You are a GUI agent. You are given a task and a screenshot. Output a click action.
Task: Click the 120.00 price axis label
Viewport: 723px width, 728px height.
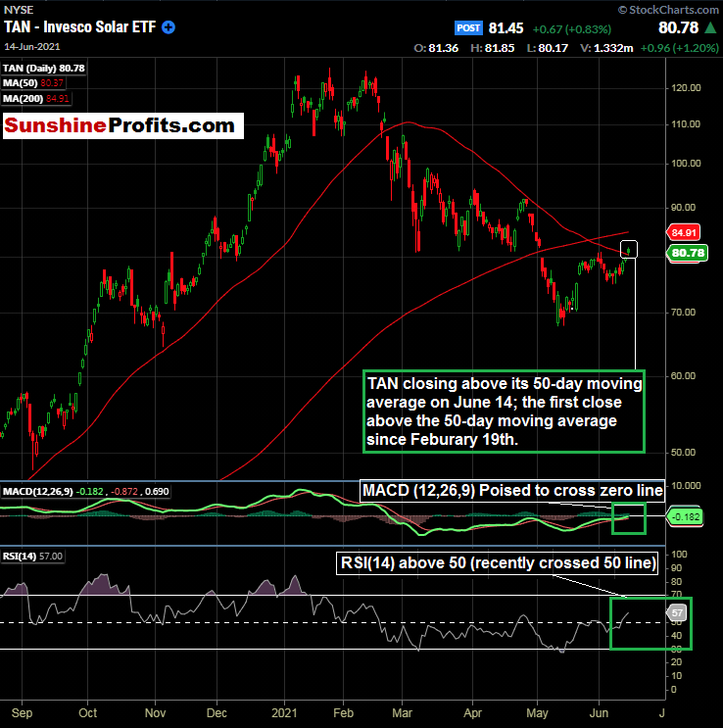coord(686,88)
